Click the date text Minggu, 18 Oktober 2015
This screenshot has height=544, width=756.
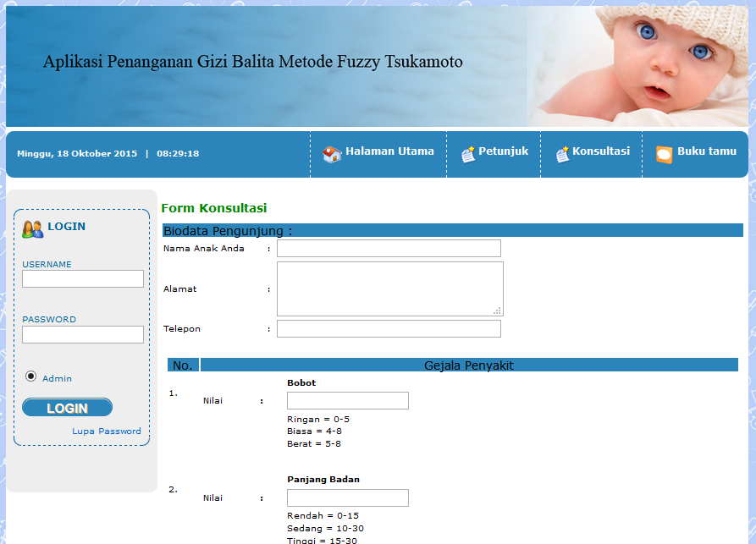coord(77,154)
